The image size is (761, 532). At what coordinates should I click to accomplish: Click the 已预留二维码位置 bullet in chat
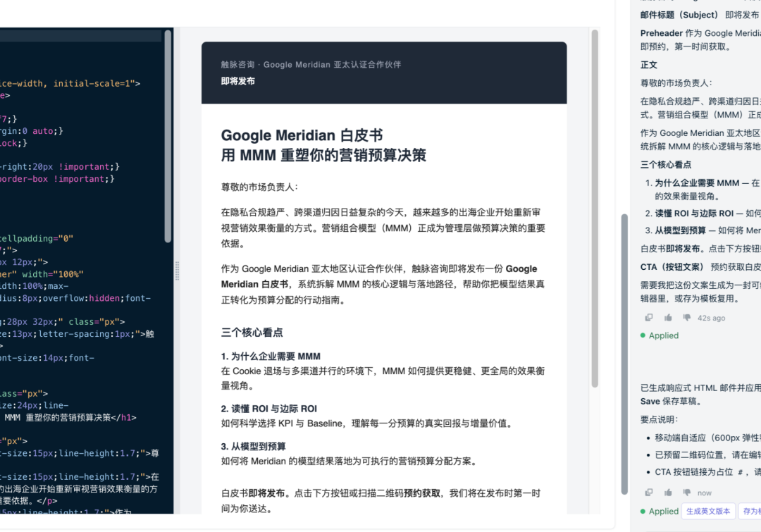pyautogui.click(x=707, y=454)
